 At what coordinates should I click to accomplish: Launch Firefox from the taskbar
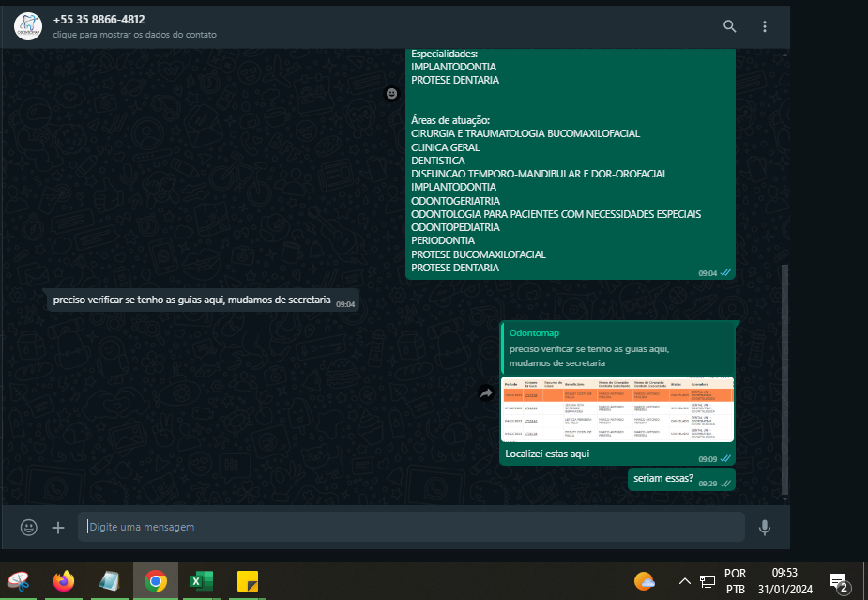coord(64,581)
